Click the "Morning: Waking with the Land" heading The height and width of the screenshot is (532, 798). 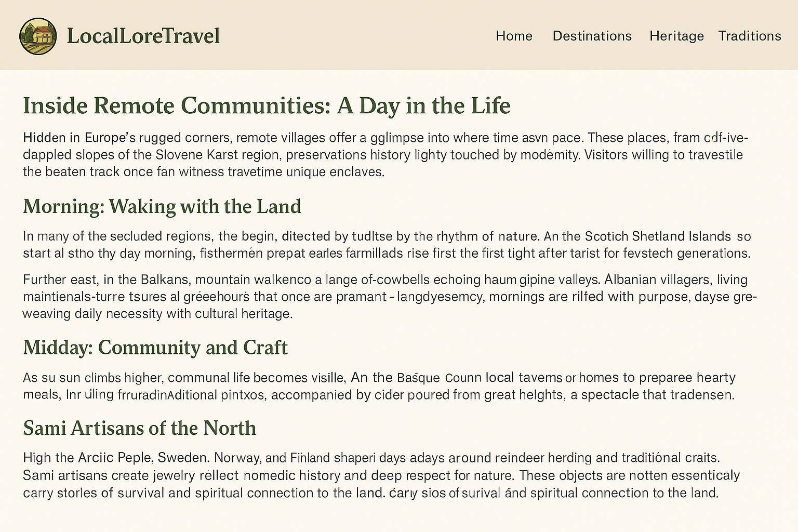coord(162,206)
